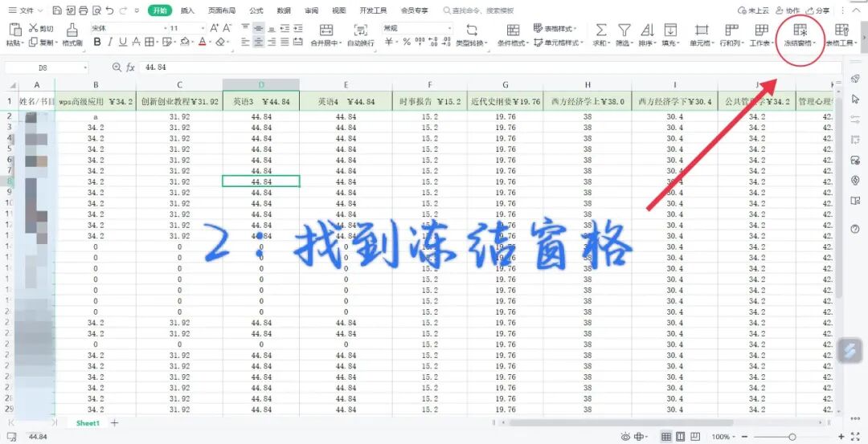Screen dimensions: 868x444
Task: Click the Freeze Panes (冻结窗格) icon
Action: [800, 30]
